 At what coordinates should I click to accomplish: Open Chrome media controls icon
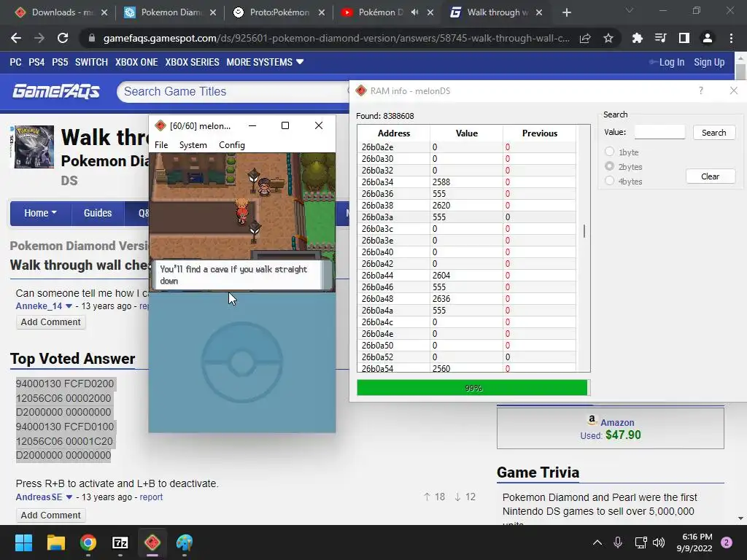660,38
